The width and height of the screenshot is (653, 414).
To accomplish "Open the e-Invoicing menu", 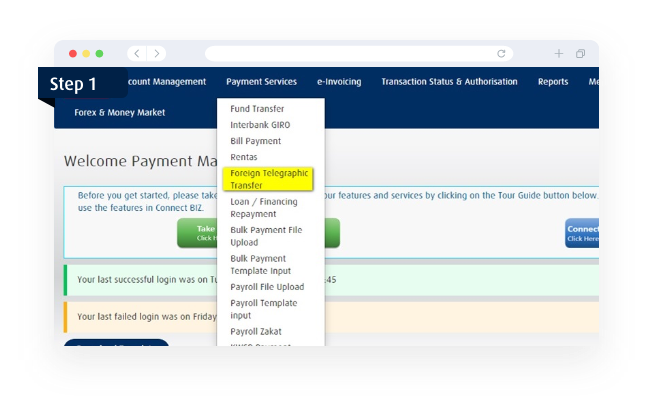I will (x=339, y=82).
